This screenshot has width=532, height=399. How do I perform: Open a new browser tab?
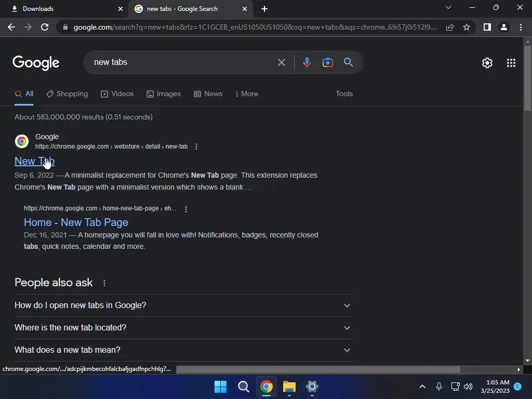pyautogui.click(x=264, y=9)
